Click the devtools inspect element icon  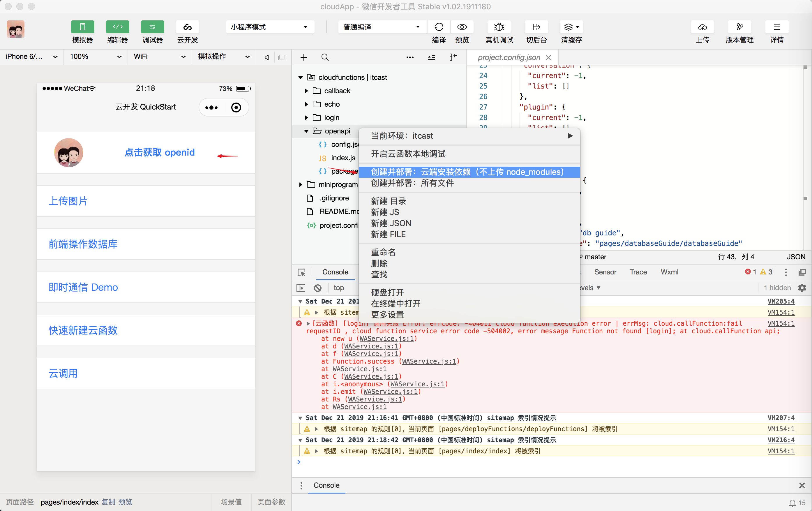pyautogui.click(x=301, y=272)
